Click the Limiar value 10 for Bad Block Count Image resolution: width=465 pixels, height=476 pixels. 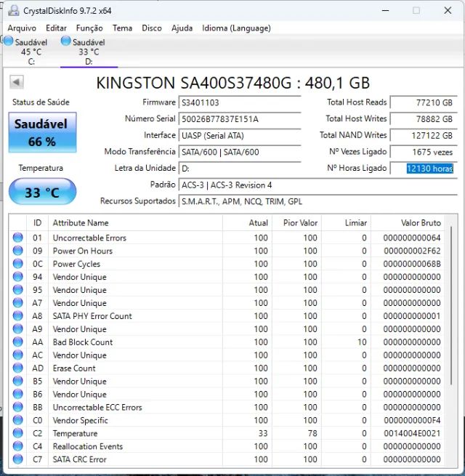click(x=362, y=342)
